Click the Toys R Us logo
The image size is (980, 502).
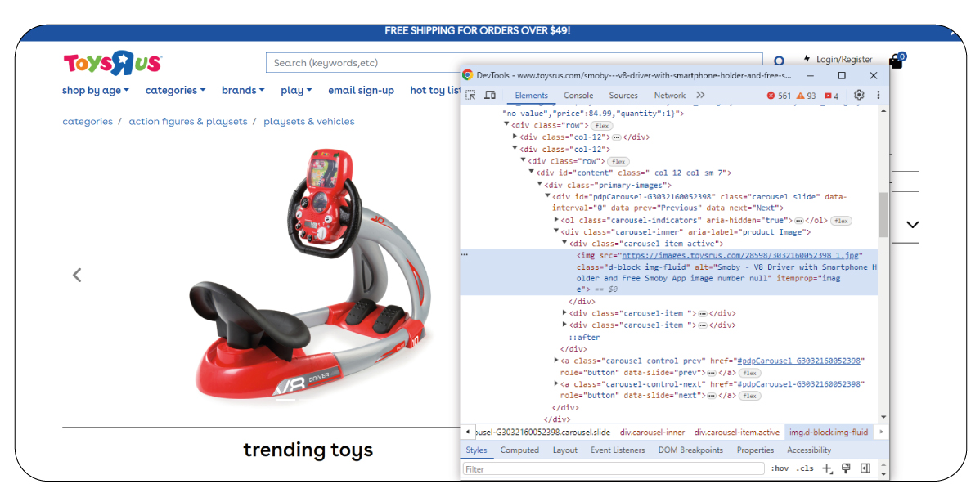[x=113, y=62]
